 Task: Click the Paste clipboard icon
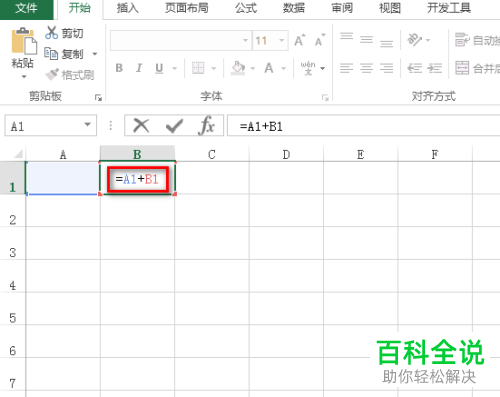coord(24,41)
